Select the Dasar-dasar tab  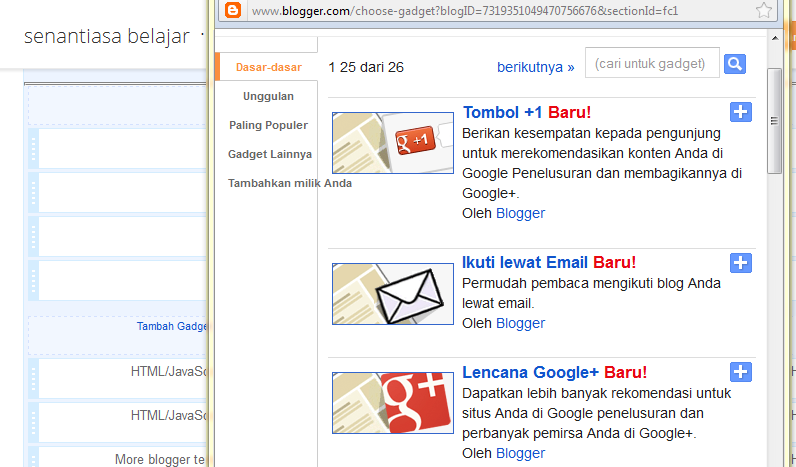click(x=269, y=67)
